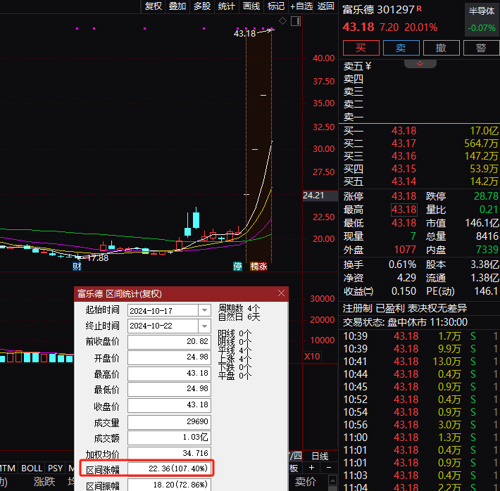Click the diamond marker icon above chart
500x491 pixels.
pyautogui.click(x=282, y=21)
